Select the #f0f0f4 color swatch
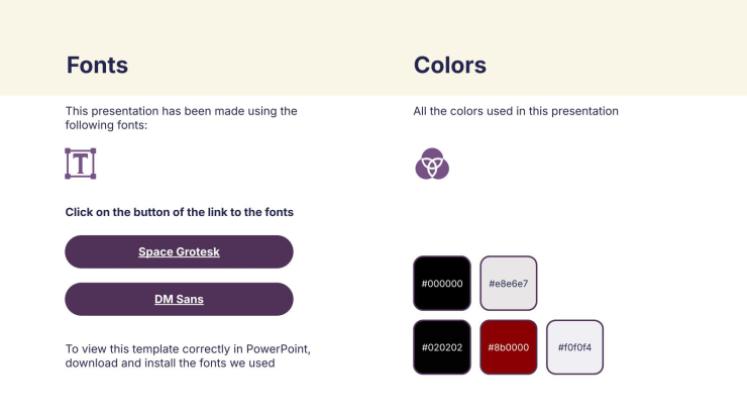Screen dimensions: 747x420 click(574, 347)
